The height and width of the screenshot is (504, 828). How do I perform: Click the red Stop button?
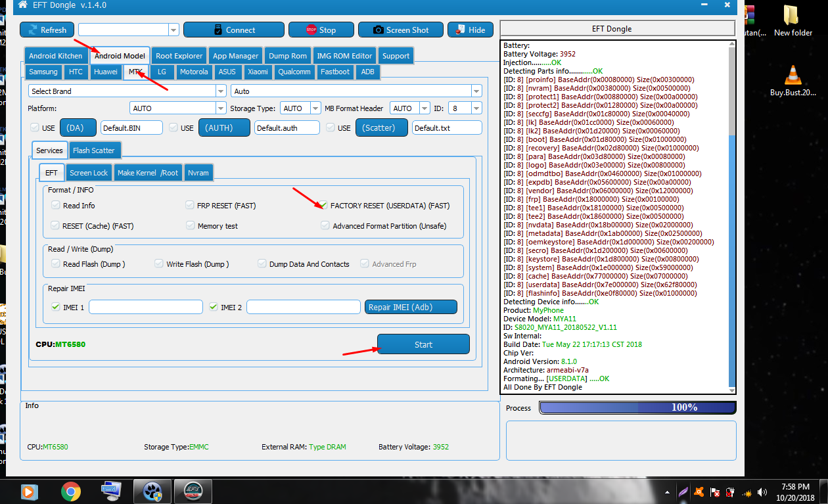(321, 30)
